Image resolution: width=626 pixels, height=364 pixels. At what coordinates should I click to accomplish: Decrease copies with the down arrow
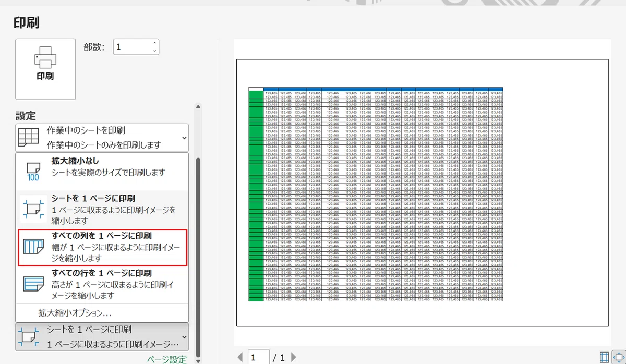(x=154, y=51)
